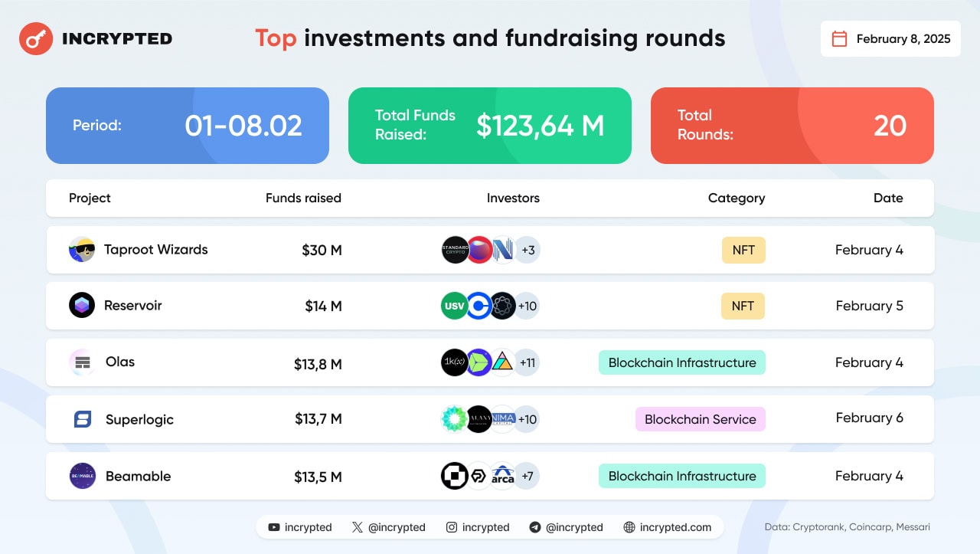Click the Funds raised column header
The image size is (980, 554).
pos(303,198)
